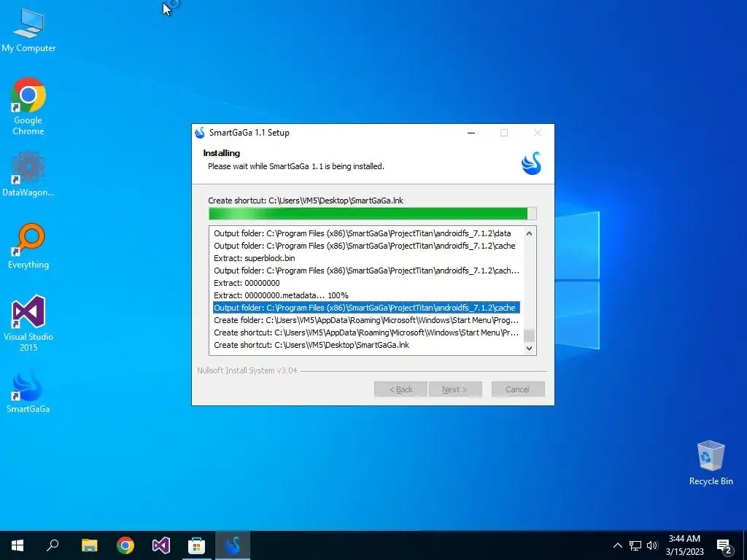747x560 pixels.
Task: Open network status tray icon
Action: [x=635, y=545]
